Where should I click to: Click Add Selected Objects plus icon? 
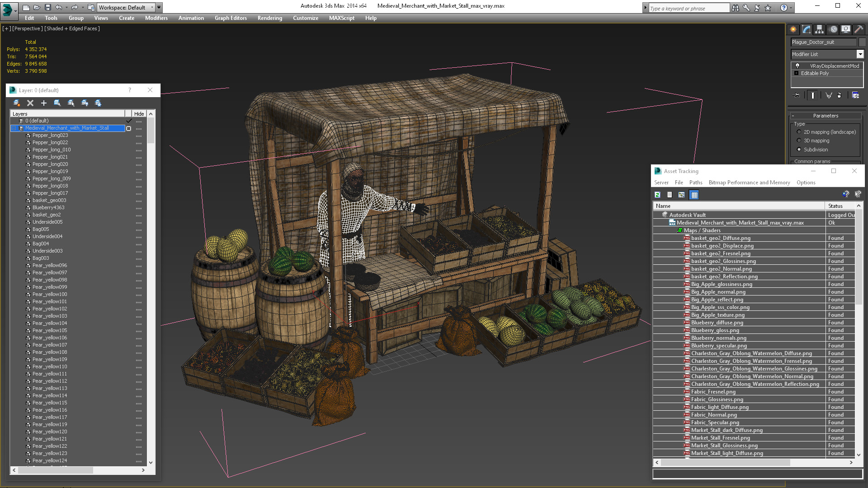coord(44,103)
